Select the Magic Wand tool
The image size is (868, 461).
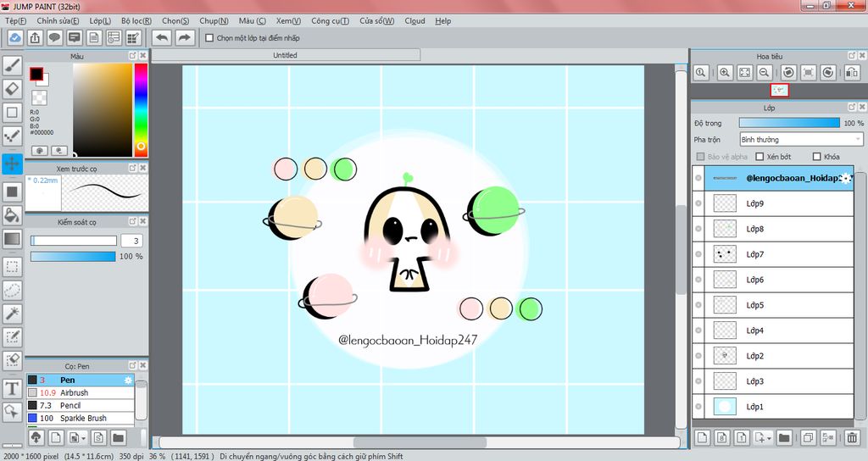pos(12,314)
